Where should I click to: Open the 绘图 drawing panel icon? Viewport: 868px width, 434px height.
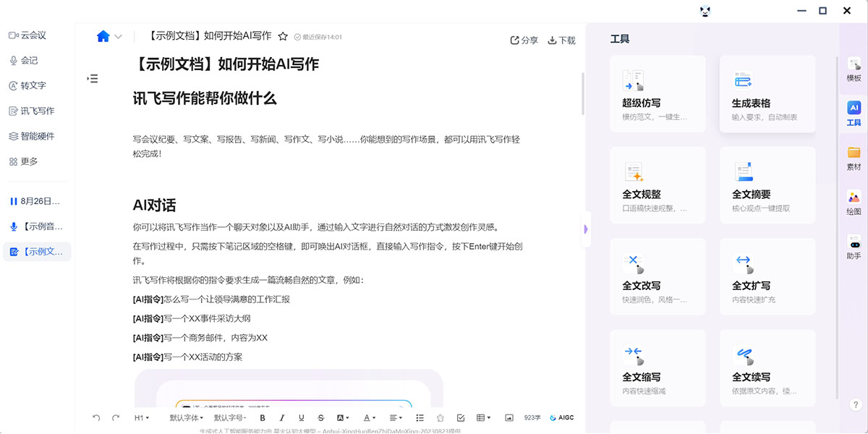(x=854, y=203)
